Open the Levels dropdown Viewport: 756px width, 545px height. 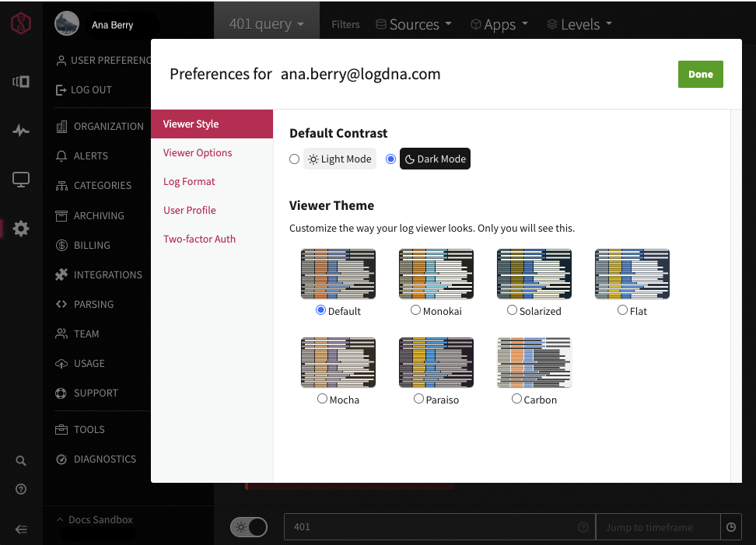pyautogui.click(x=579, y=24)
